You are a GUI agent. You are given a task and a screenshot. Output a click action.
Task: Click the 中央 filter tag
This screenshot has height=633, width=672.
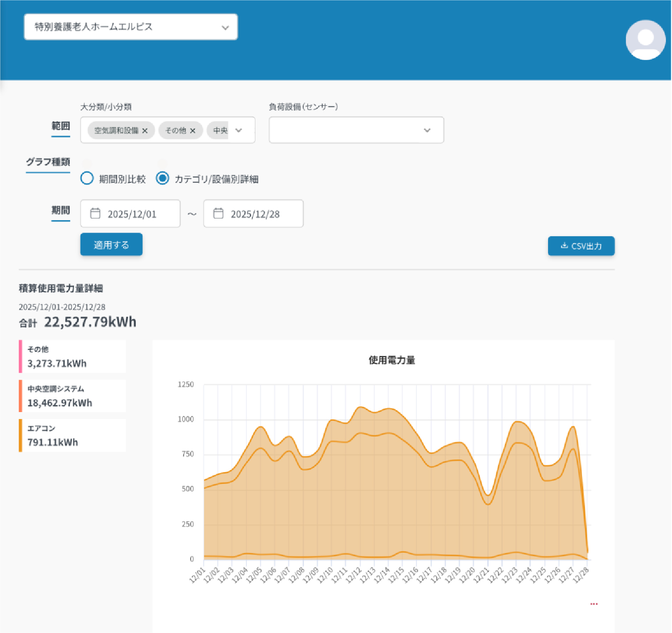click(x=220, y=131)
